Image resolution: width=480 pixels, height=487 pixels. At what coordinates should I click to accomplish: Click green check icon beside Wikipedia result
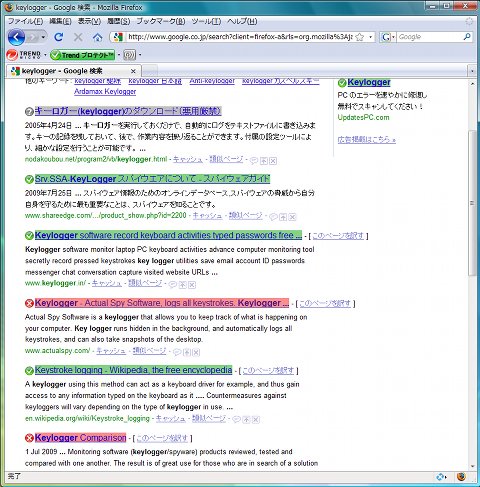click(29, 370)
